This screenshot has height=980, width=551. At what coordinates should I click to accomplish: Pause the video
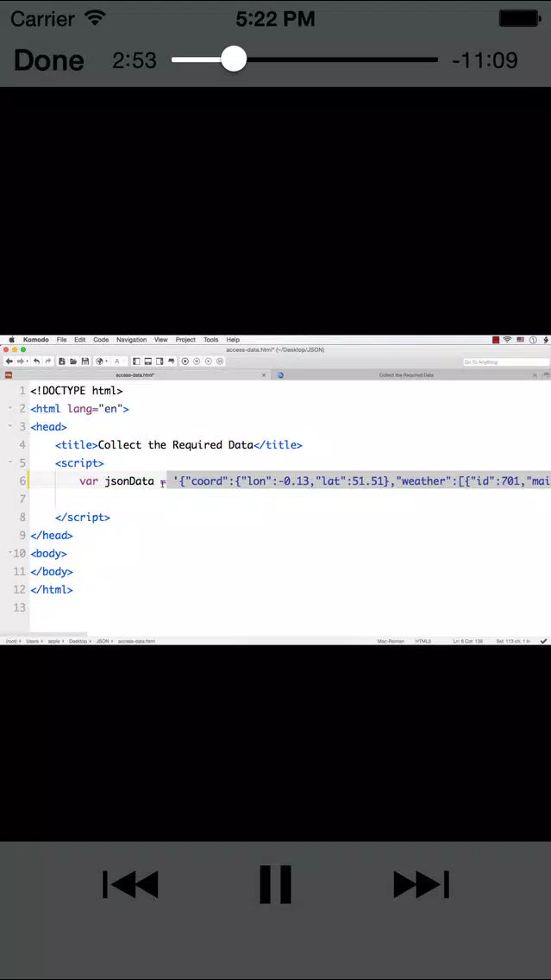(x=276, y=884)
